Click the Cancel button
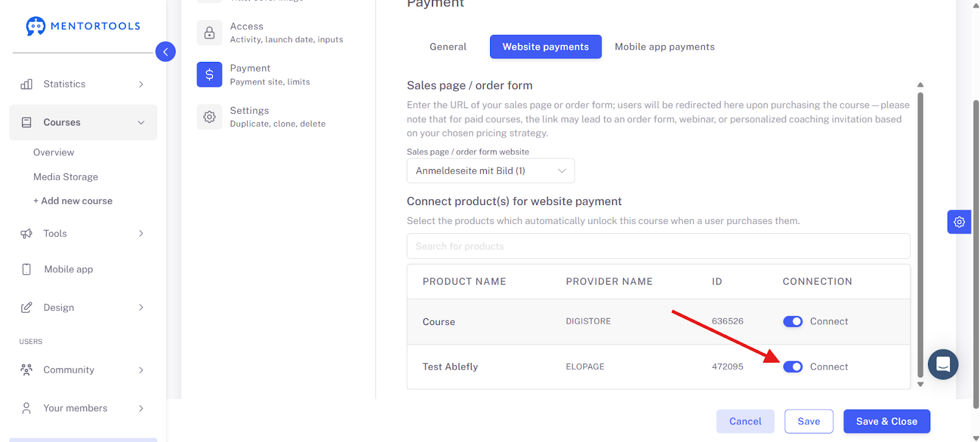The height and width of the screenshot is (442, 980). click(x=745, y=421)
